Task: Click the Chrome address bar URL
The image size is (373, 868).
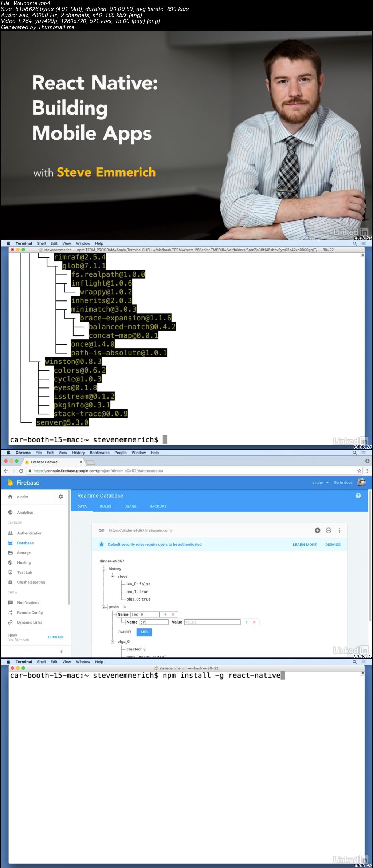Action: tap(98, 471)
